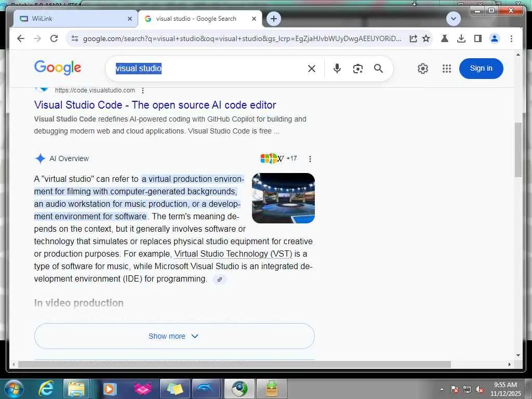Click the vertical scrollbar down arrow
The height and width of the screenshot is (399, 532).
pos(518,355)
